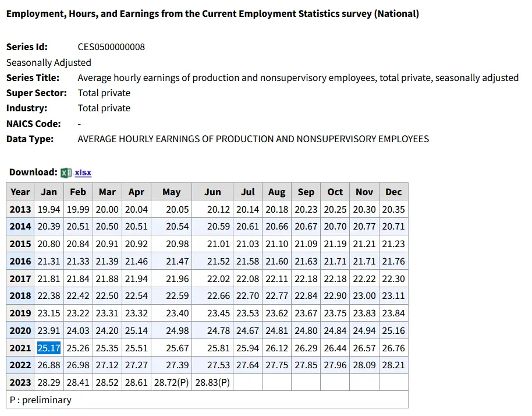Click the Dec column header
Image resolution: width=532 pixels, height=416 pixels.
(393, 192)
